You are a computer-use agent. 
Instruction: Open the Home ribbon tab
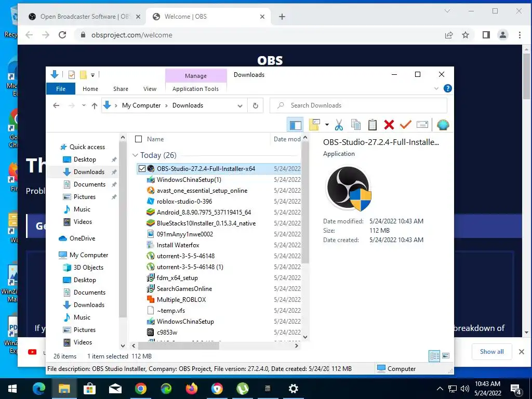[90, 89]
